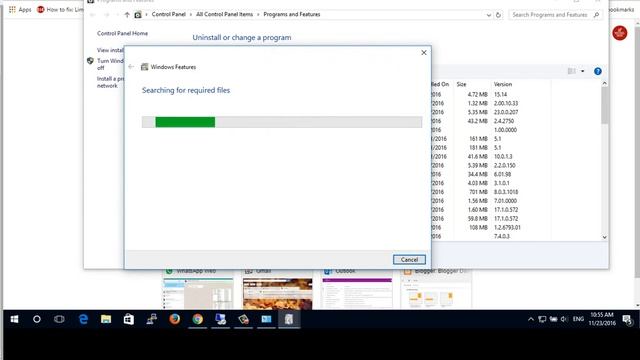The height and width of the screenshot is (360, 640).
Task: Click the back arrow in Windows Features dialog
Action: 131,67
